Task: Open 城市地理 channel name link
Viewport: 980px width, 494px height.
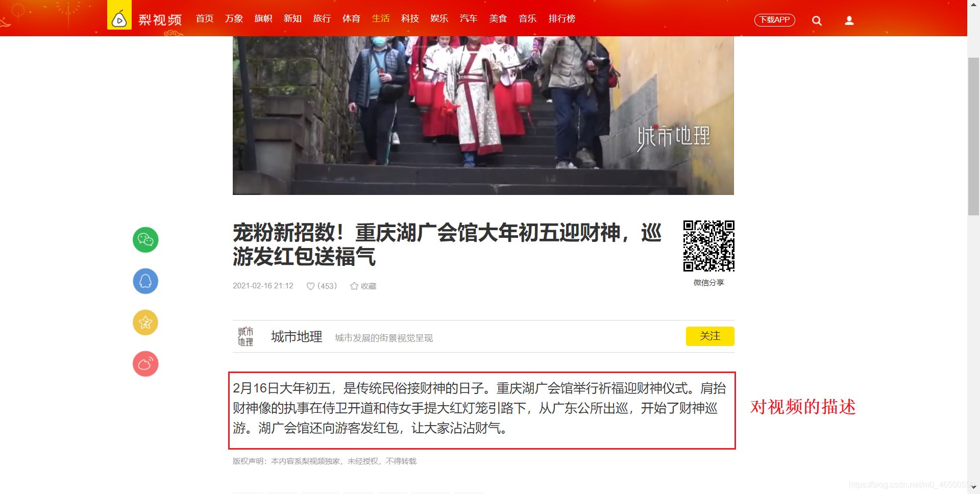Action: 296,337
